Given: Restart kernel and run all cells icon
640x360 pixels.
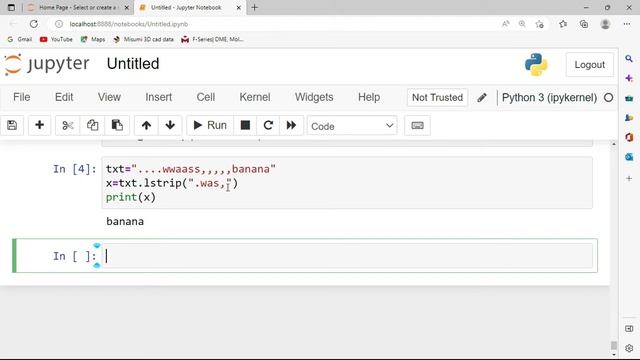Looking at the screenshot, I should tap(291, 125).
